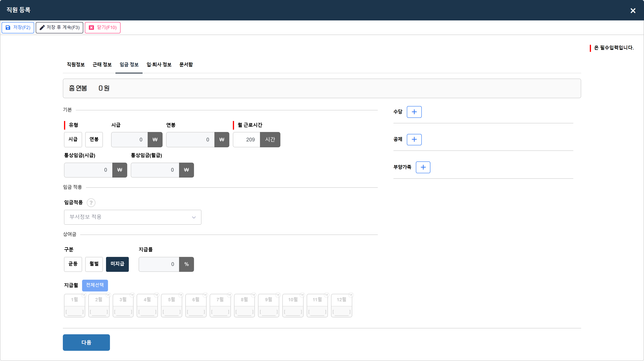Screen dimensions: 644x361
Task: Add a 부양가족 with plus button
Action: pyautogui.click(x=423, y=167)
